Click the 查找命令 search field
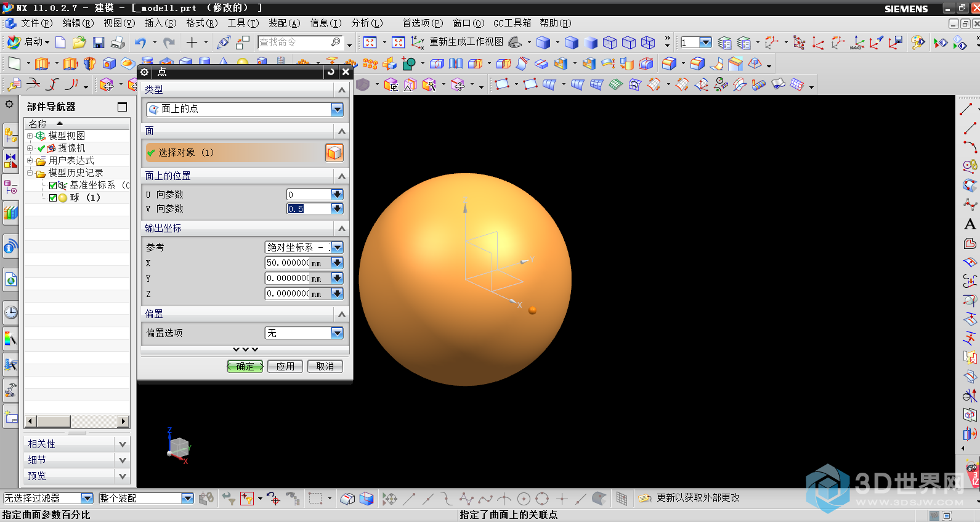Viewport: 980px width, 522px height. 300,42
